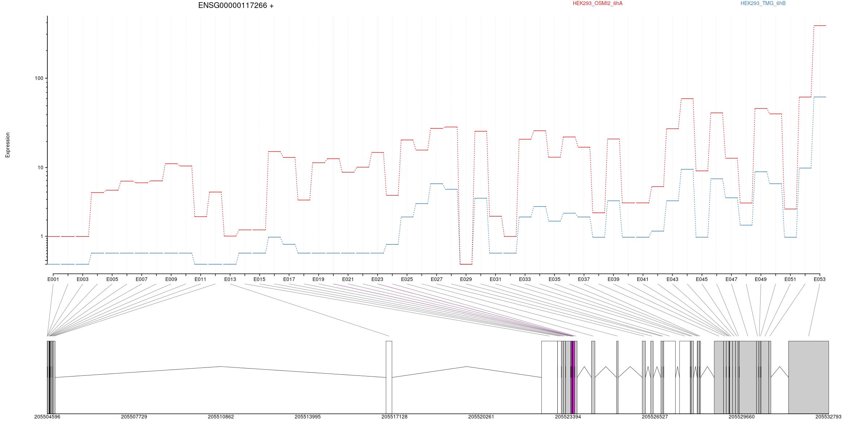Click the y-axis tick label 1
The image size is (868, 434).
click(x=41, y=237)
